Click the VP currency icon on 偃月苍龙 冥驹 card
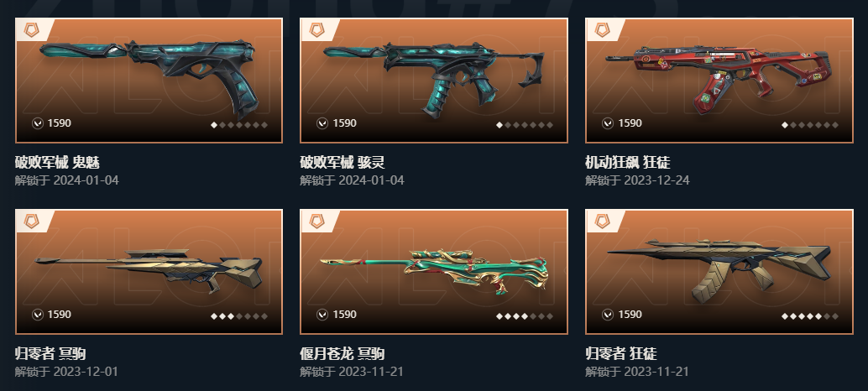 point(322,315)
